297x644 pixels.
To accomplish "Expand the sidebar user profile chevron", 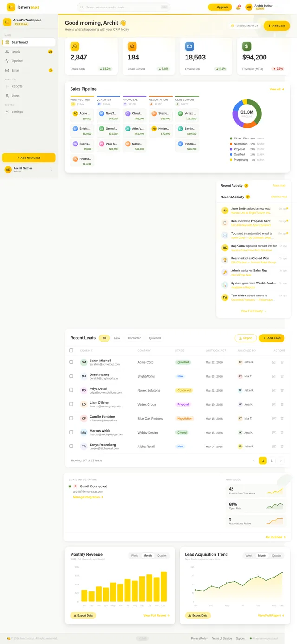I will point(52,170).
